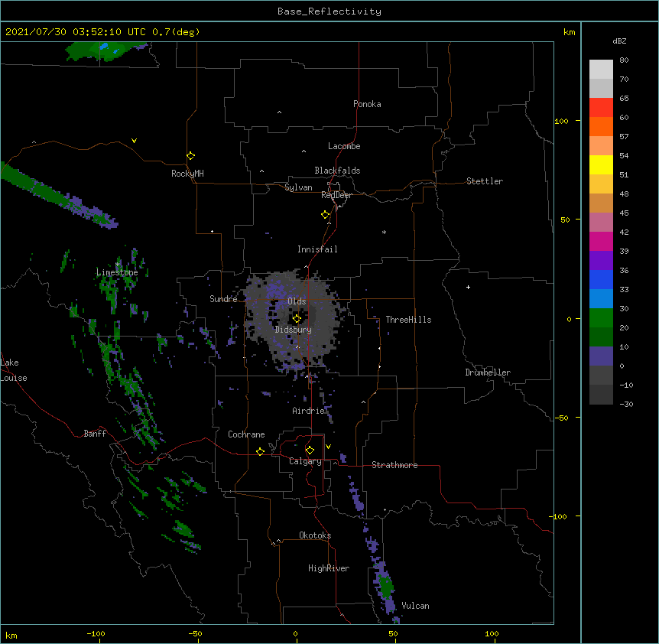Click the Strathmore town label

tap(394, 465)
